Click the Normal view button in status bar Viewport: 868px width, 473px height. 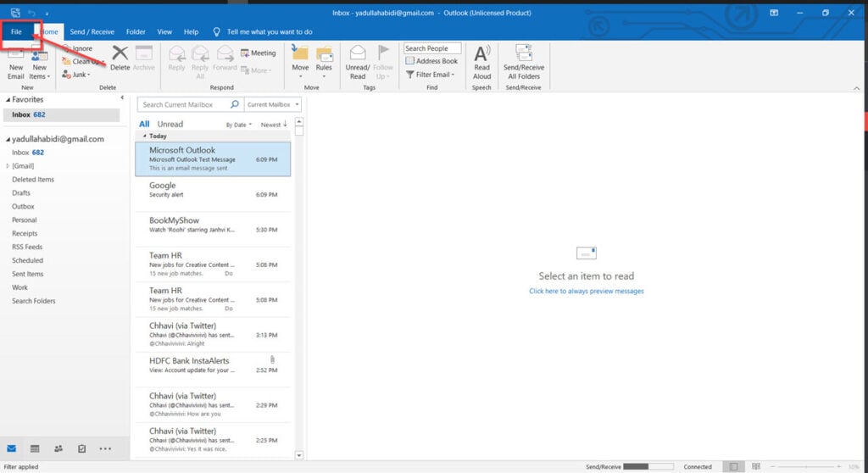[733, 467]
